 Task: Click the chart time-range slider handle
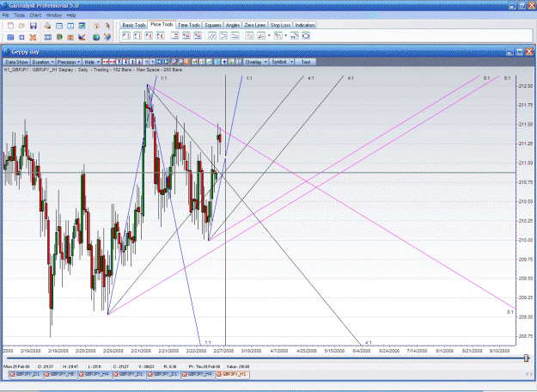pos(527,358)
